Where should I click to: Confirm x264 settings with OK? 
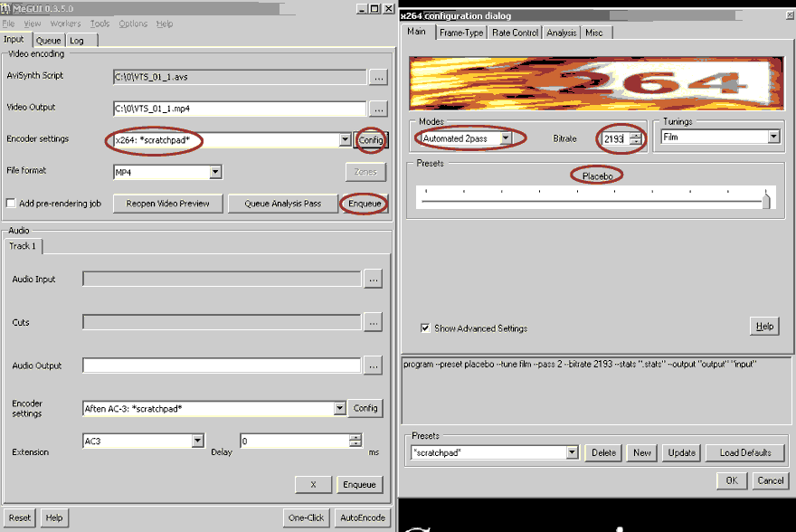pos(732,480)
